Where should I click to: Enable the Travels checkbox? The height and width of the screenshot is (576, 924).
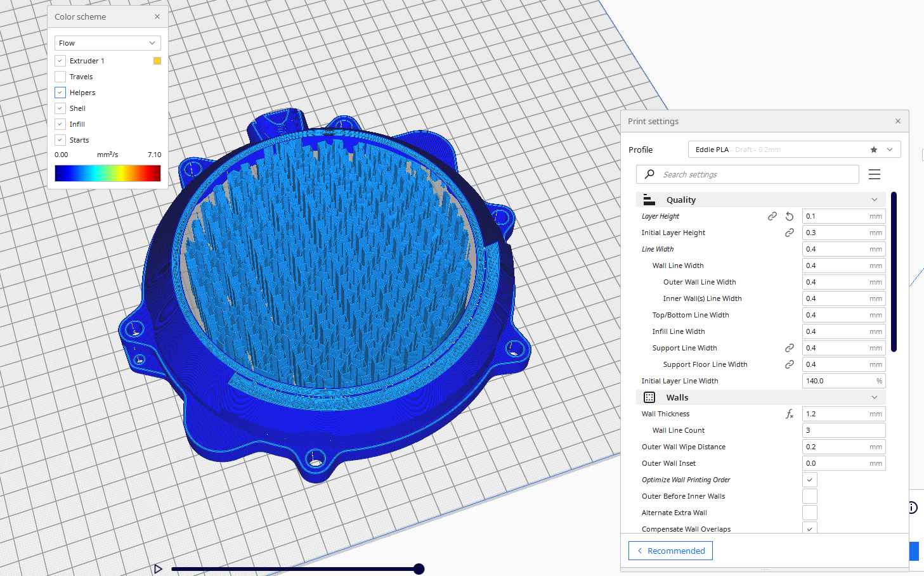pos(60,77)
